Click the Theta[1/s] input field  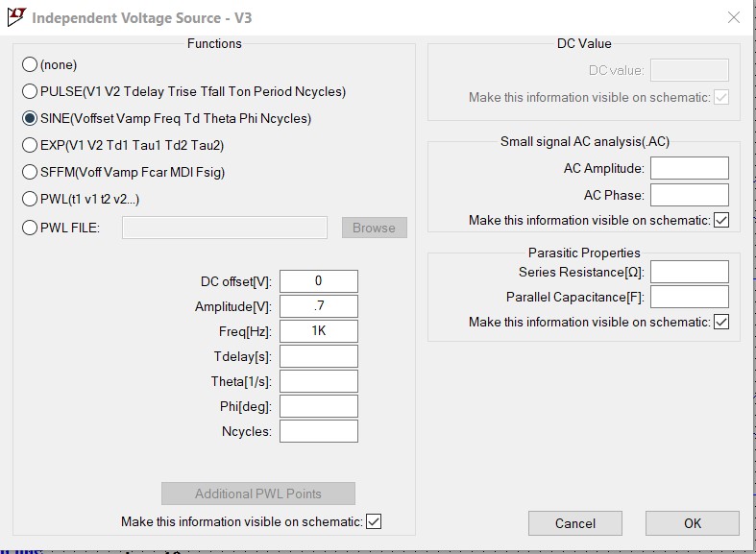pos(319,381)
